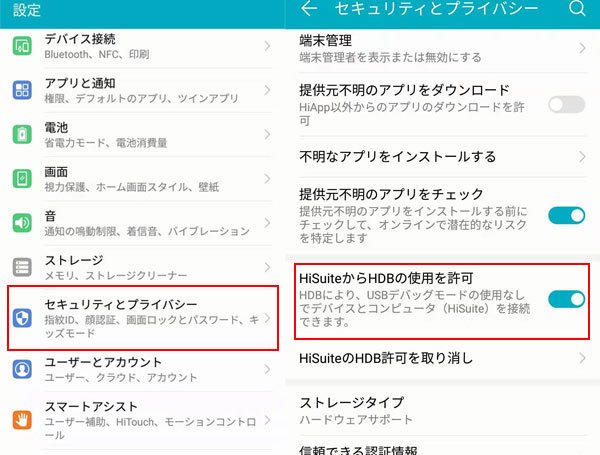600x455 pixels.
Task: Tap ストレージタイプ entry
Action: coord(442,410)
